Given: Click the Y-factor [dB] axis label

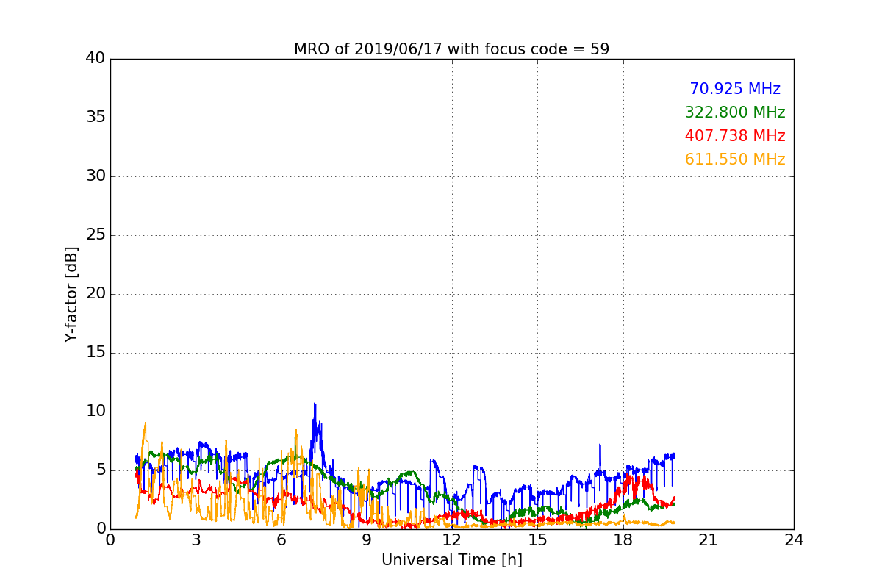Looking at the screenshot, I should (x=71, y=294).
